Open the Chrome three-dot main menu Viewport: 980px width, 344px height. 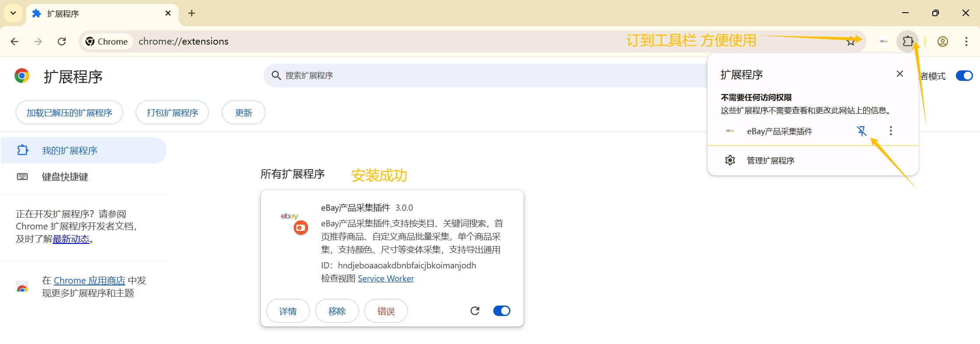click(x=966, y=42)
